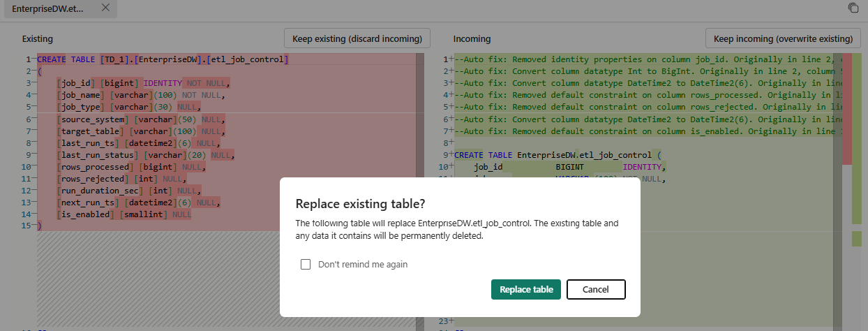Tick the Don't remind me again checkbox
868x331 pixels.
[305, 265]
